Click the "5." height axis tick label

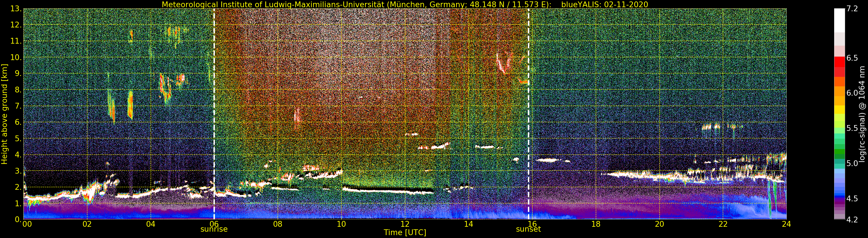pyautogui.click(x=18, y=138)
